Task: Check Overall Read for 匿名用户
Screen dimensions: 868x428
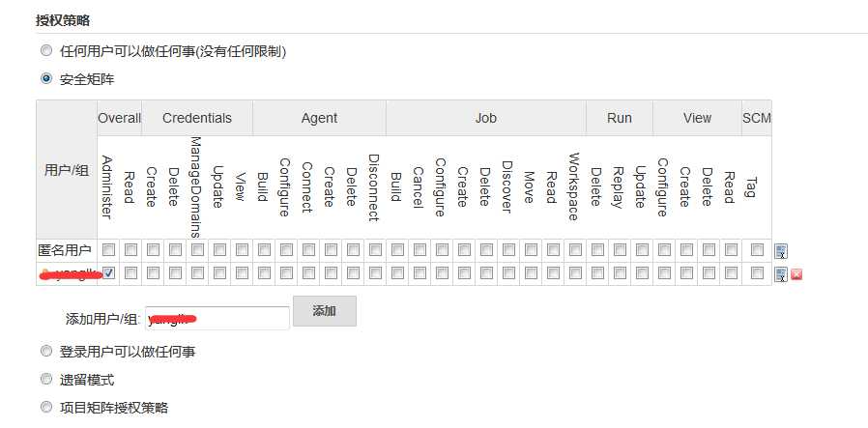Action: click(130, 249)
